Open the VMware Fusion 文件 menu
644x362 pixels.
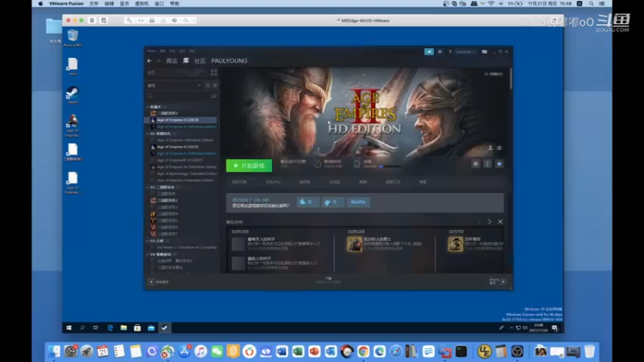pyautogui.click(x=94, y=3)
